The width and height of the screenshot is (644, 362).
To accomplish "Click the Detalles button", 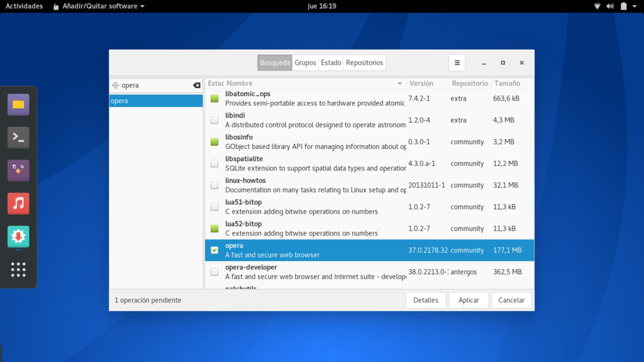I will [426, 300].
